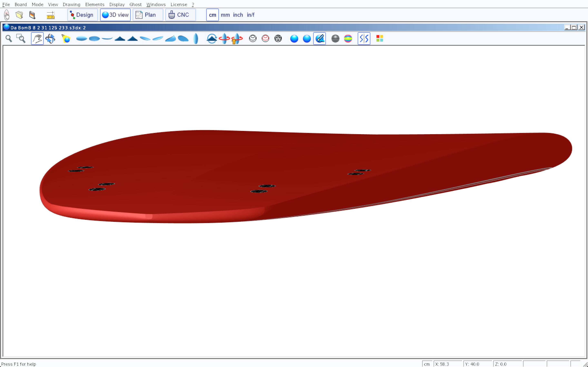The image size is (588, 367).
Task: Click the vertical board view icon
Action: point(196,39)
